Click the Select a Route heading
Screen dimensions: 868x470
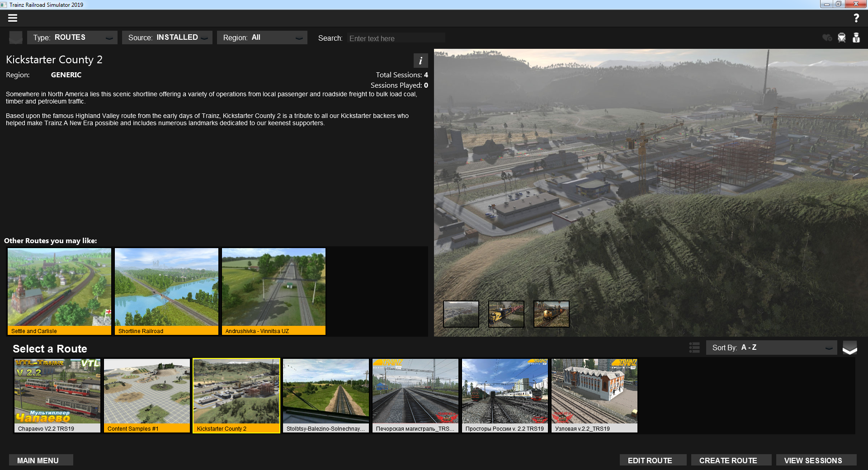(x=50, y=349)
